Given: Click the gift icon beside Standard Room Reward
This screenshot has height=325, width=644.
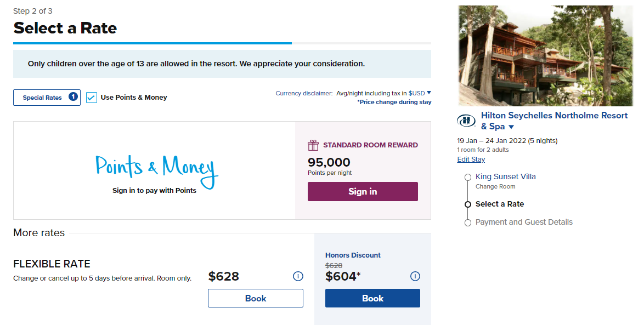Looking at the screenshot, I should coord(313,146).
